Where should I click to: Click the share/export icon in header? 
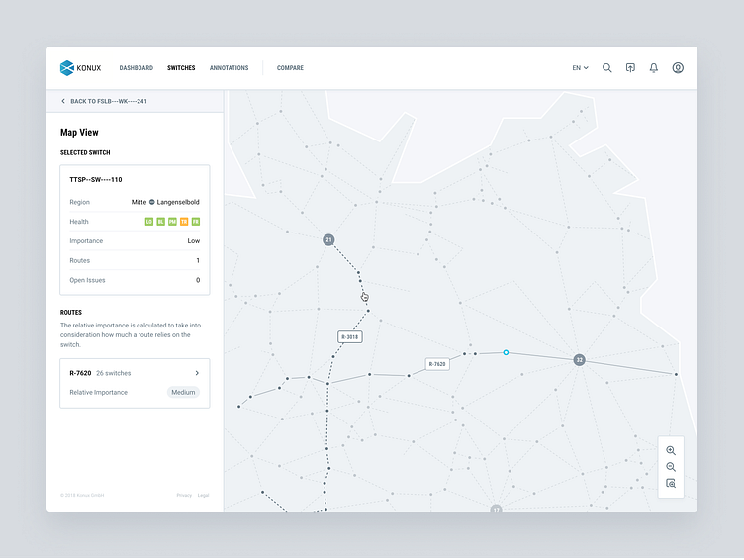[x=630, y=68]
